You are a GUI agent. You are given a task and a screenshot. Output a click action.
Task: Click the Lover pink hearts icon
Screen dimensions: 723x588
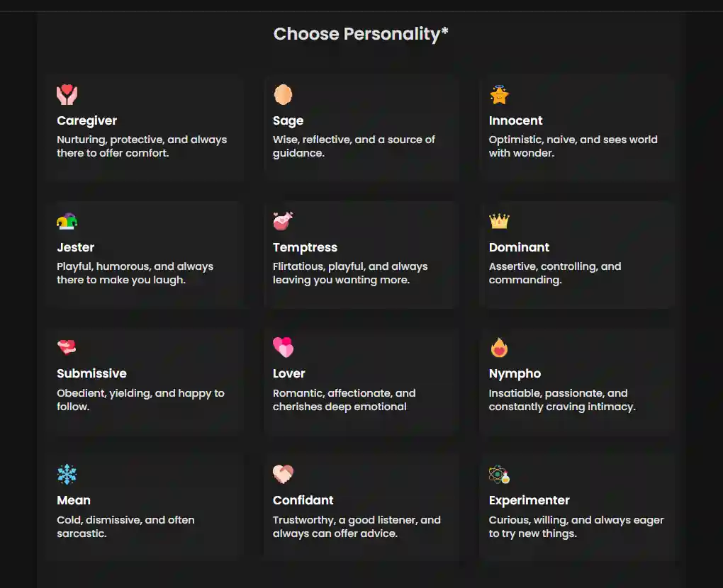click(283, 347)
